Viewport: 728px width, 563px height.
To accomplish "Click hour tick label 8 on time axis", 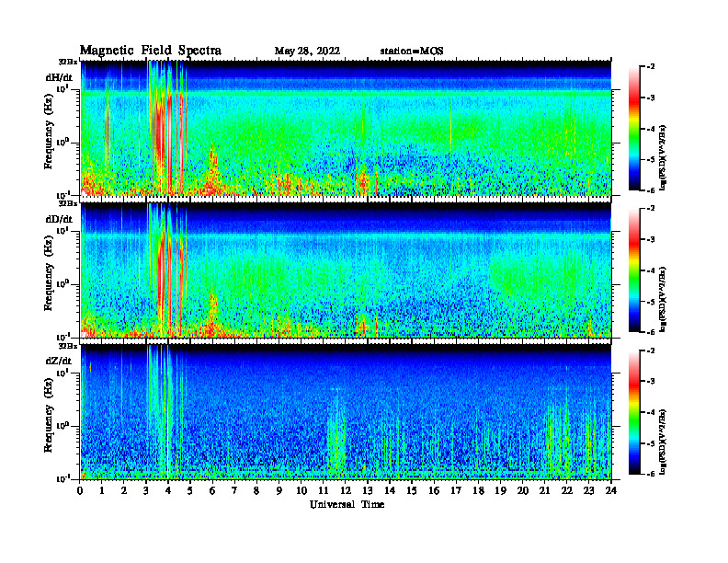I will (256, 490).
